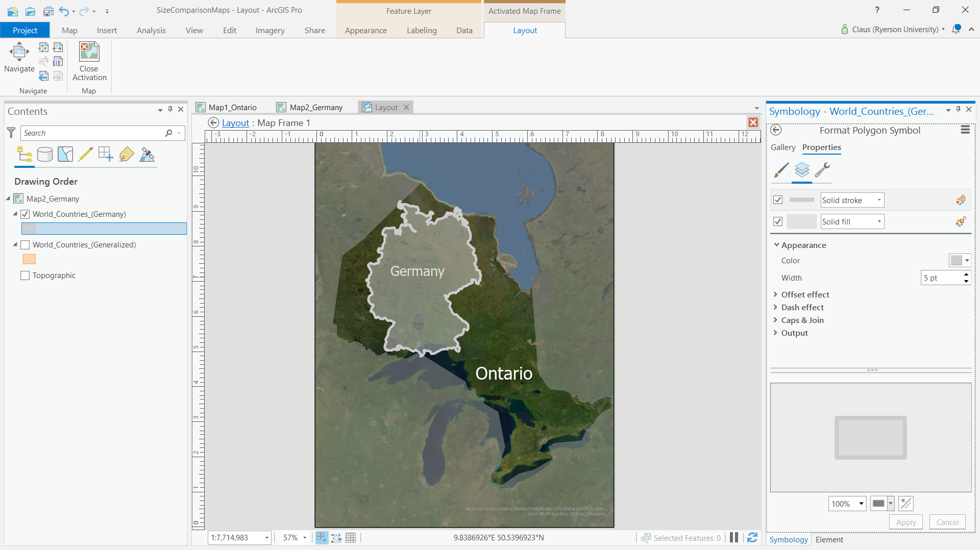Open the Imagery ribbon tab
980x550 pixels.
point(269,30)
